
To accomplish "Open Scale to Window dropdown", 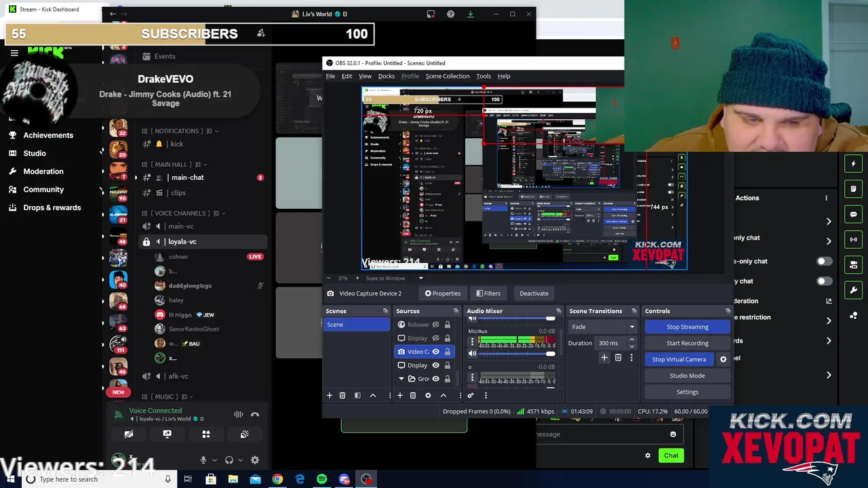I will [393, 279].
